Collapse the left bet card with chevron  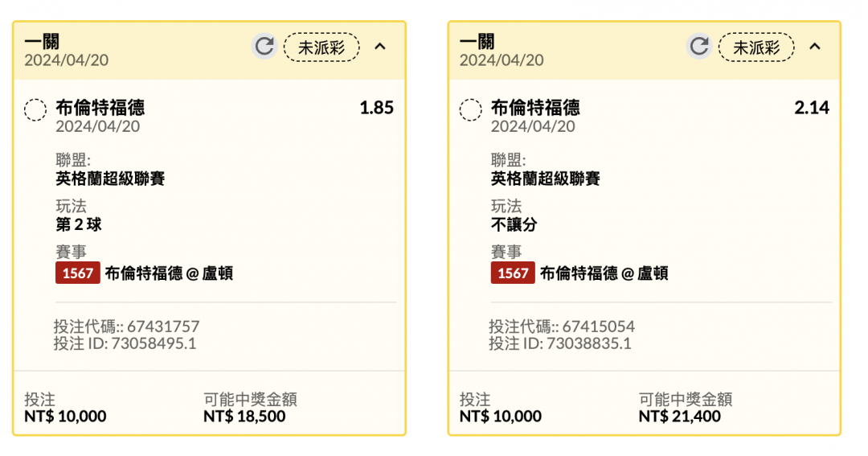click(x=379, y=47)
